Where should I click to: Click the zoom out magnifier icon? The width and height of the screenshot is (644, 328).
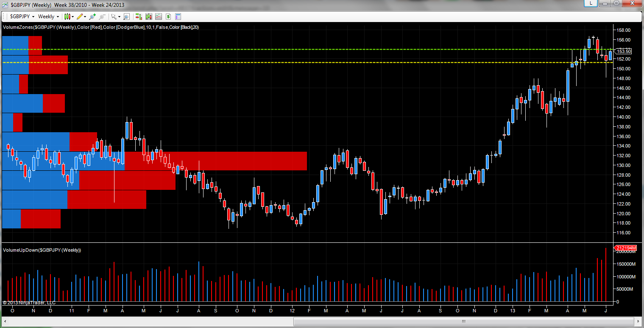(102, 17)
